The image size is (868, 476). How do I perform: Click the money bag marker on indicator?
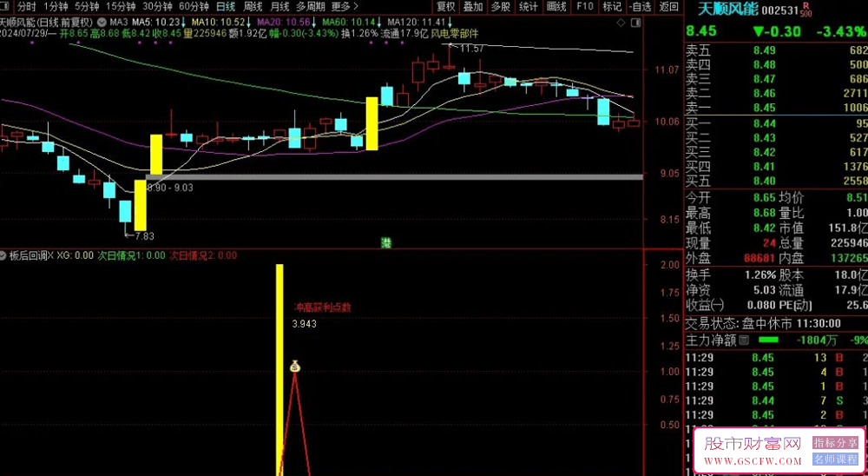(x=295, y=367)
